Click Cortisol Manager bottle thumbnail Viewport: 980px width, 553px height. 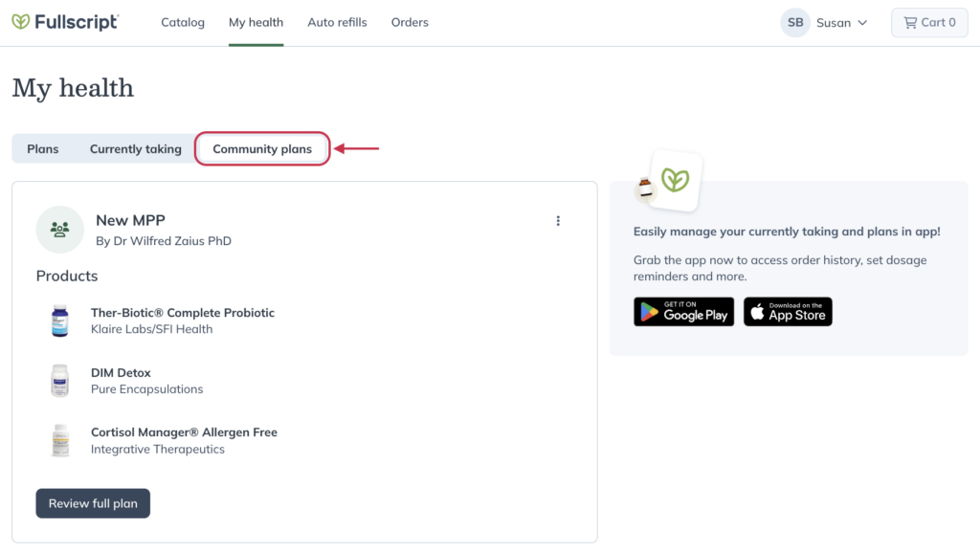click(x=60, y=440)
